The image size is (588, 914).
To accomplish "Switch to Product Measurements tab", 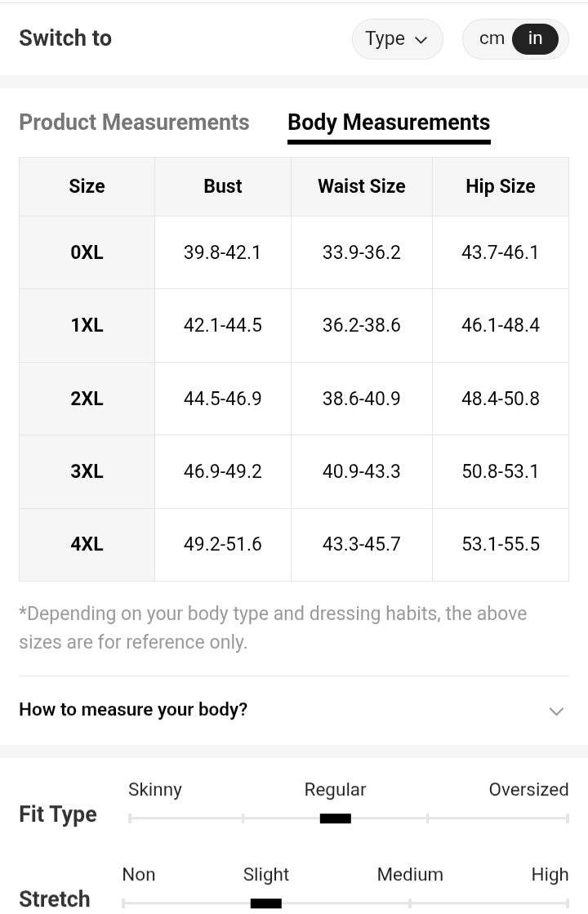I will pos(134,123).
